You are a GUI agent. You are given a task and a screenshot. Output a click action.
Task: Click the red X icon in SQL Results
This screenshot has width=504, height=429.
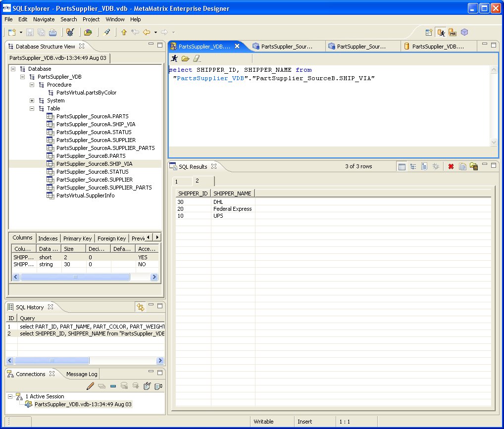(x=451, y=167)
